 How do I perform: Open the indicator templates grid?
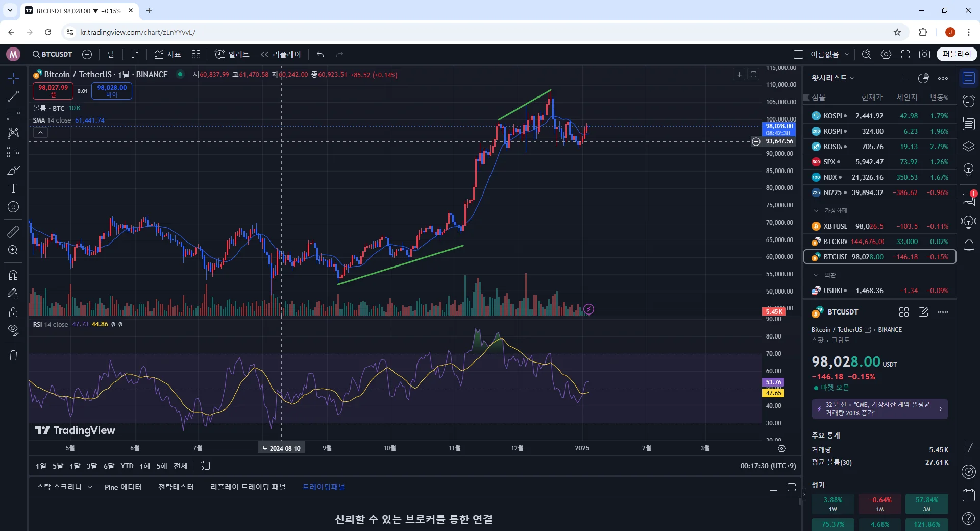click(x=196, y=54)
